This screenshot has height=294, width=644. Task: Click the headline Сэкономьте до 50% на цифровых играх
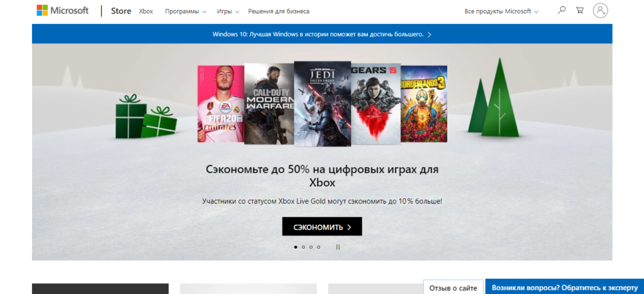322,176
